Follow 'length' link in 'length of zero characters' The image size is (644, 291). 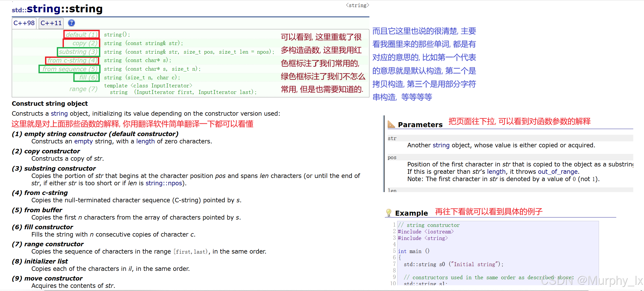tap(145, 141)
